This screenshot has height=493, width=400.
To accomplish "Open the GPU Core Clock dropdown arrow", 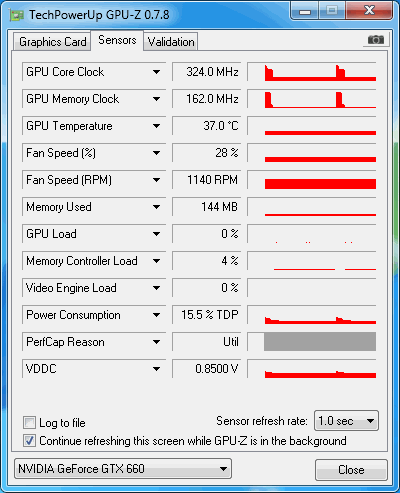I will tap(156, 72).
